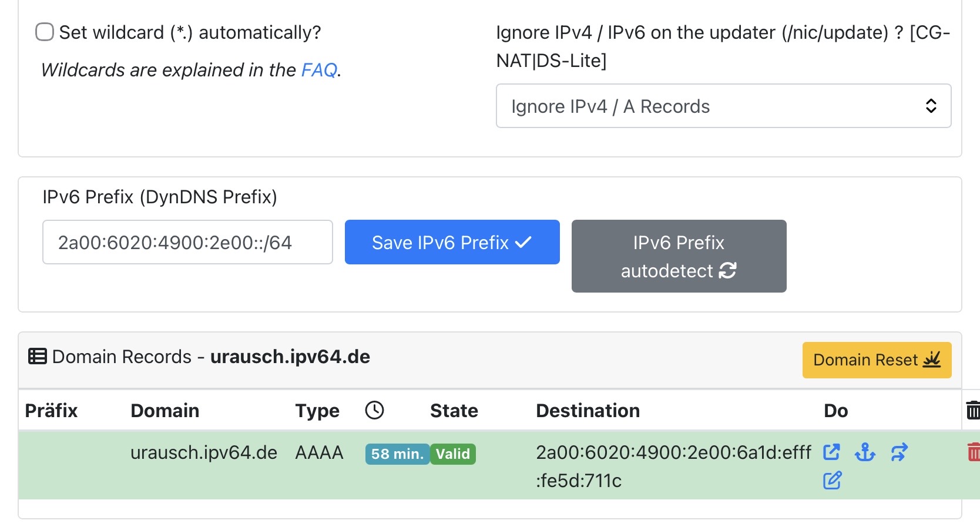Click the Valid state badge

point(452,454)
